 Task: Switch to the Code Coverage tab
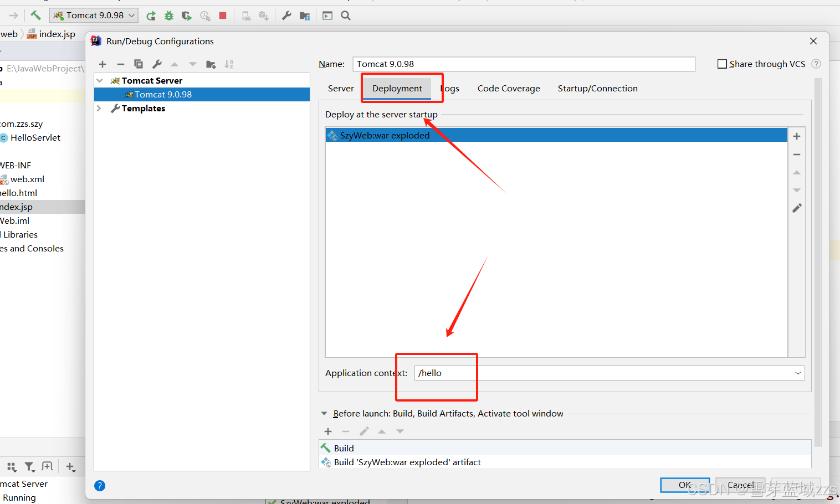509,89
